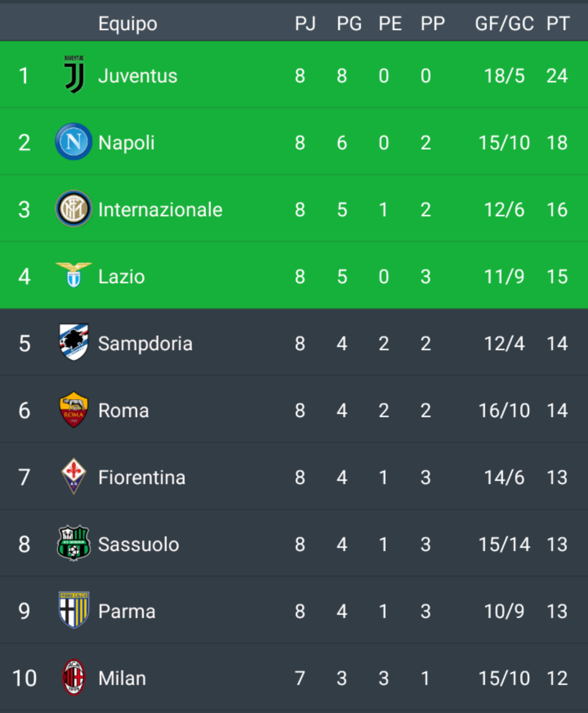Screen dimensions: 588x713
Task: Sort by the PT points column header
Action: point(558,23)
